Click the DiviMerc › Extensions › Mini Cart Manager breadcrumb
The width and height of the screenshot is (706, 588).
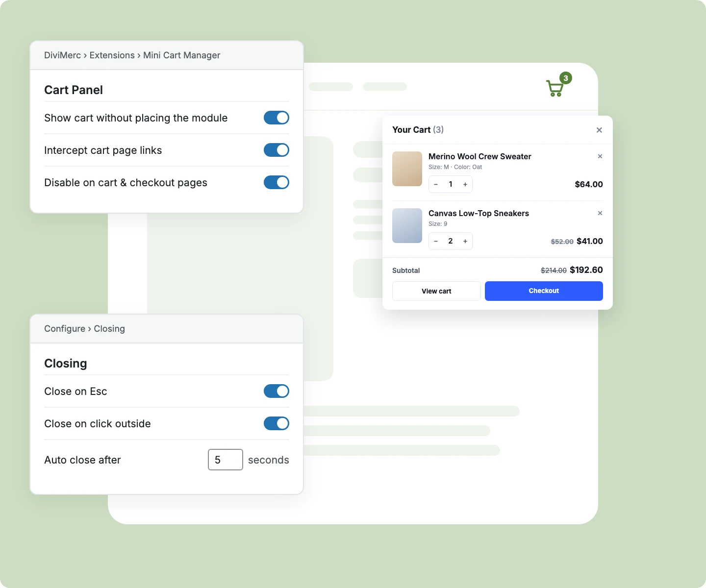click(132, 55)
